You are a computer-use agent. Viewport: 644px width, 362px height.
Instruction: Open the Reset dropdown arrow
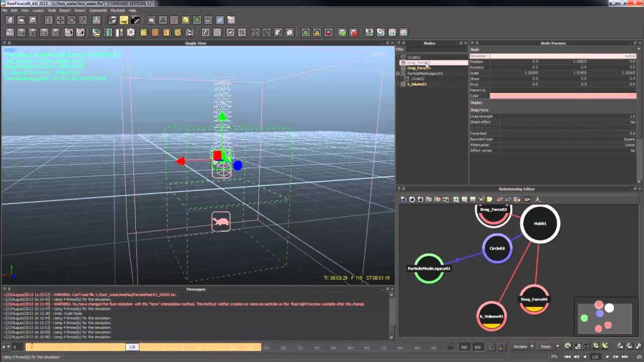pyautogui.click(x=557, y=347)
